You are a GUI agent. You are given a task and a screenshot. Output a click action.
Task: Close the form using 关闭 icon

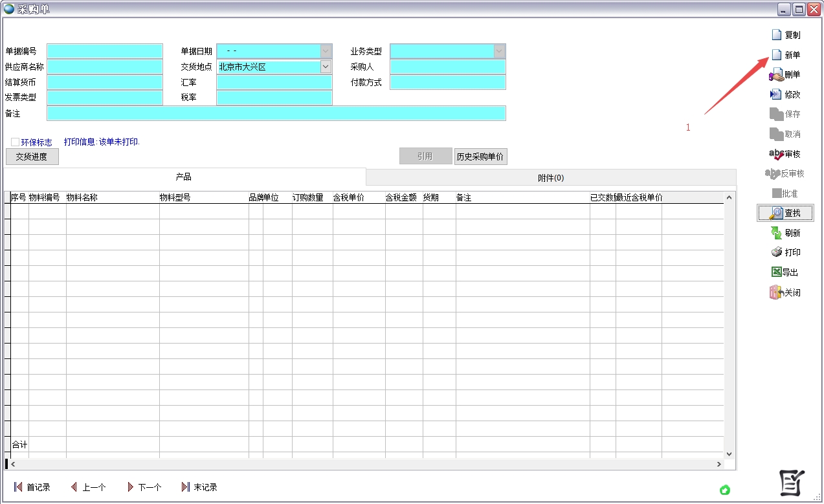776,292
